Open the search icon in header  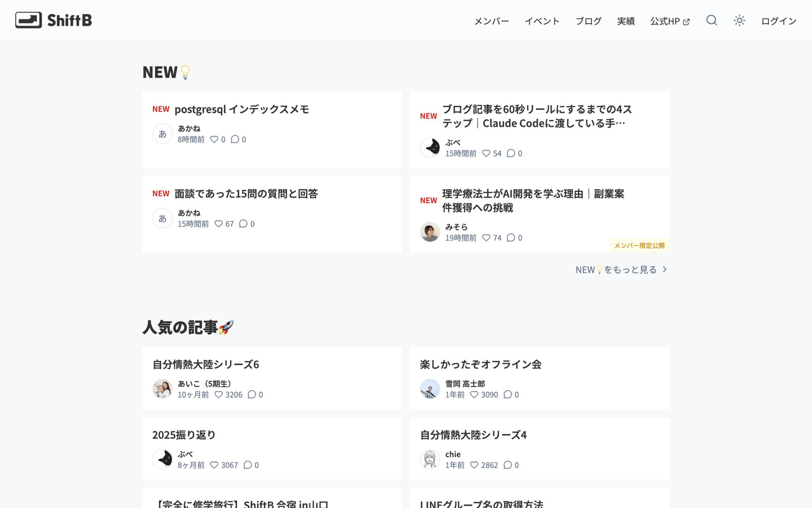coord(711,20)
